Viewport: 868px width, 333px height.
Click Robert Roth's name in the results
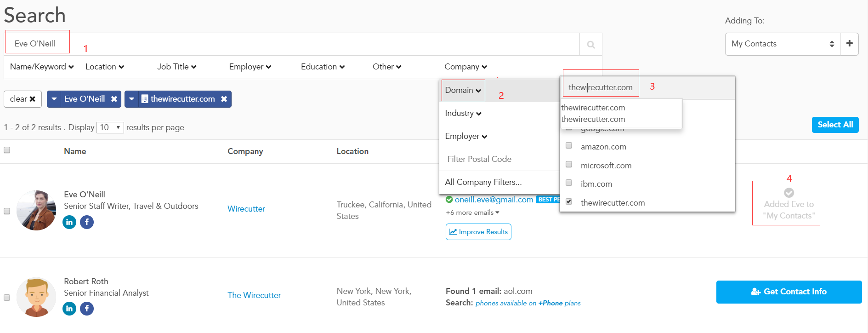86,281
